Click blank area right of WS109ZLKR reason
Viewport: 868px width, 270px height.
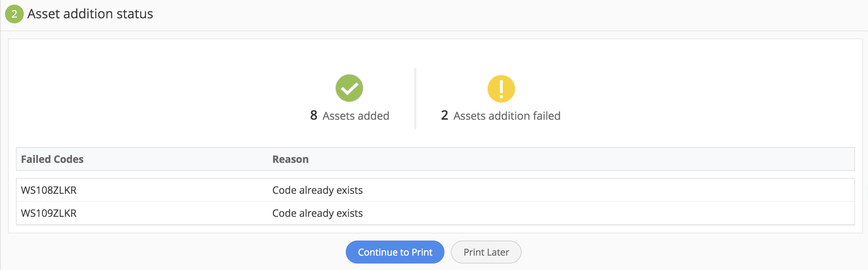[576, 213]
